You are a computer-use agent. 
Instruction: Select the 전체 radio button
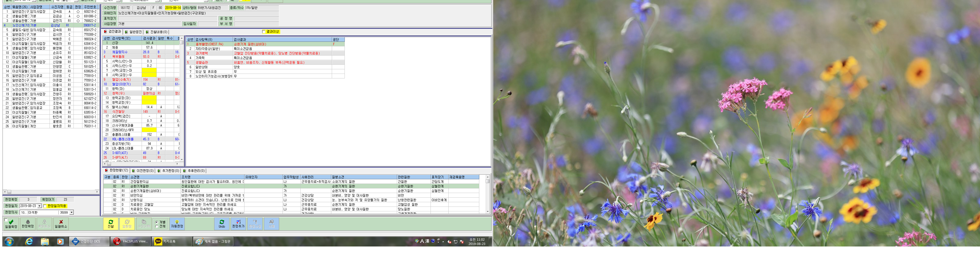pos(157,226)
